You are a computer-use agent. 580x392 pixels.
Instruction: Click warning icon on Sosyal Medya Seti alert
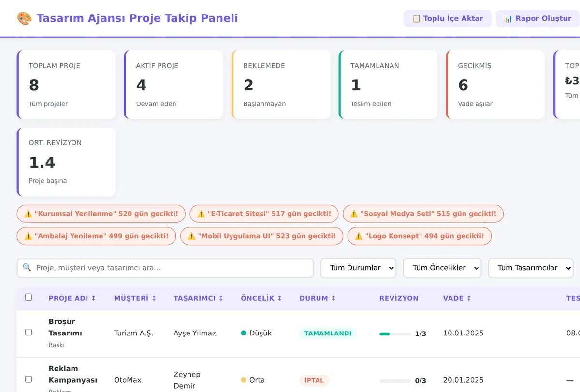(354, 214)
